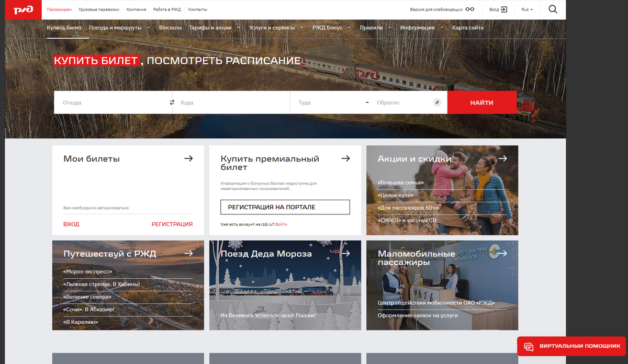
Task: Expand the Информация menu
Action: (442, 28)
